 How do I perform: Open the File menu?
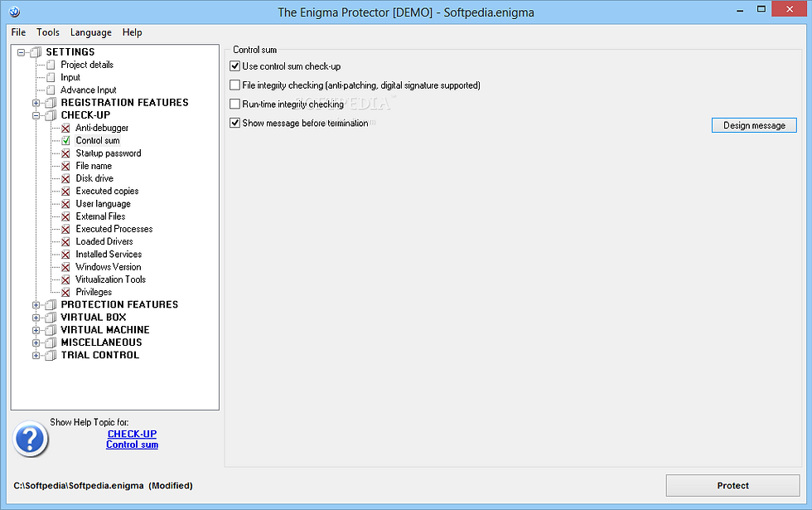pyautogui.click(x=18, y=32)
